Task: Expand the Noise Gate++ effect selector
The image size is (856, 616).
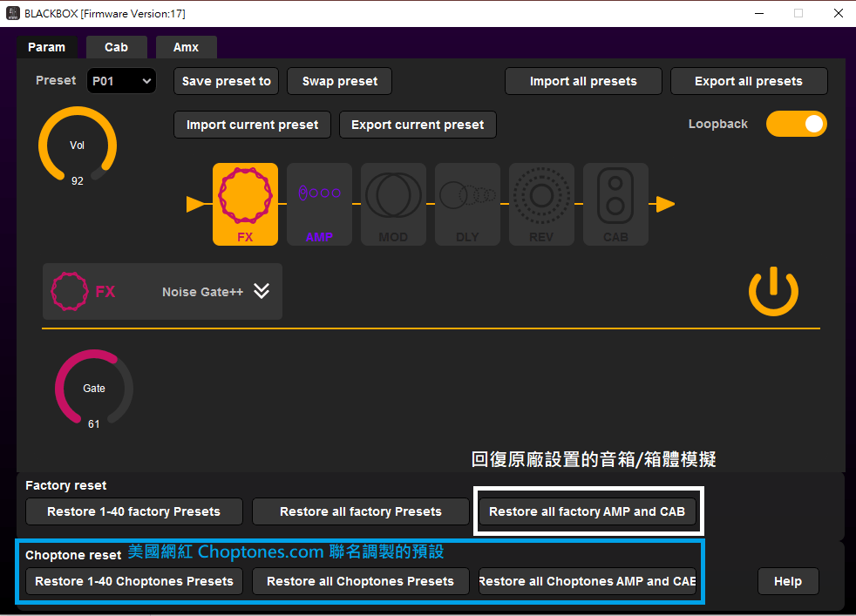Action: 262,291
